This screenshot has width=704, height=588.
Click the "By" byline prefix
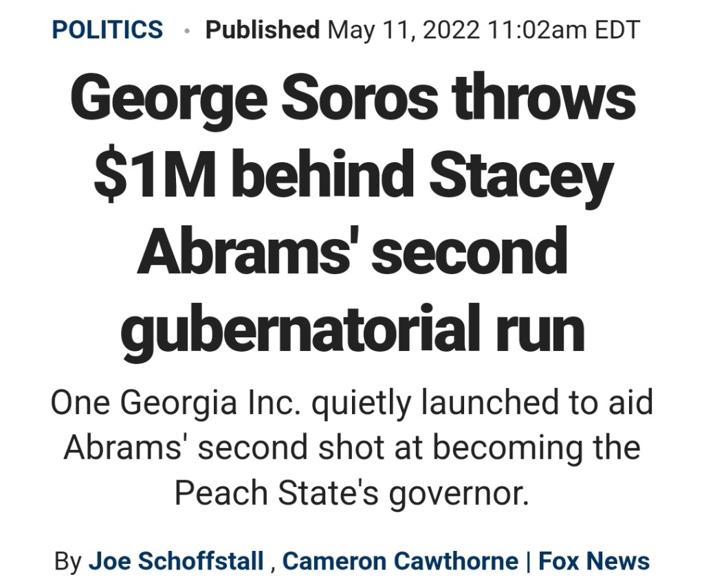coord(68,561)
